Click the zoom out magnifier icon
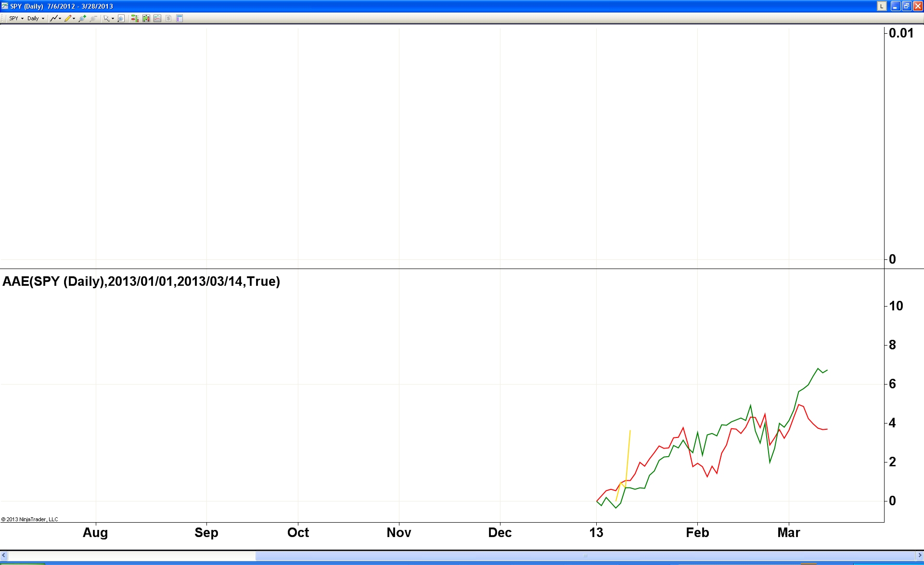 tap(93, 18)
